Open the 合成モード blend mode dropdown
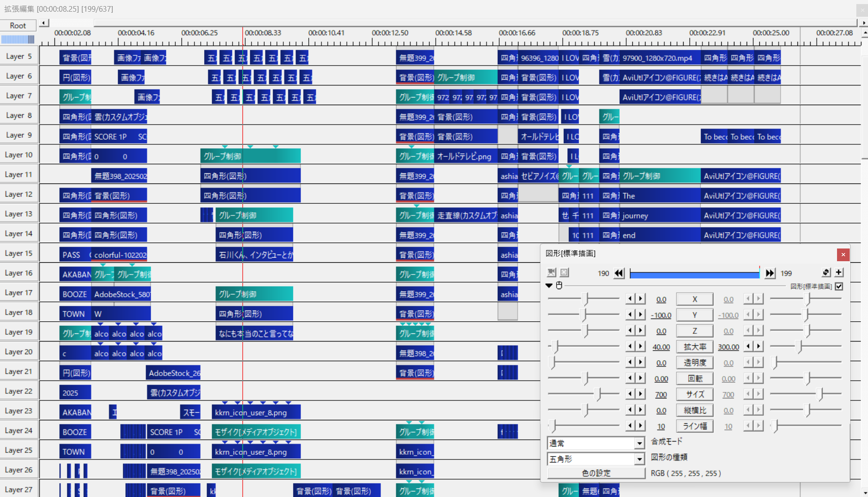Viewport: 868px width, 497px height. click(x=639, y=443)
